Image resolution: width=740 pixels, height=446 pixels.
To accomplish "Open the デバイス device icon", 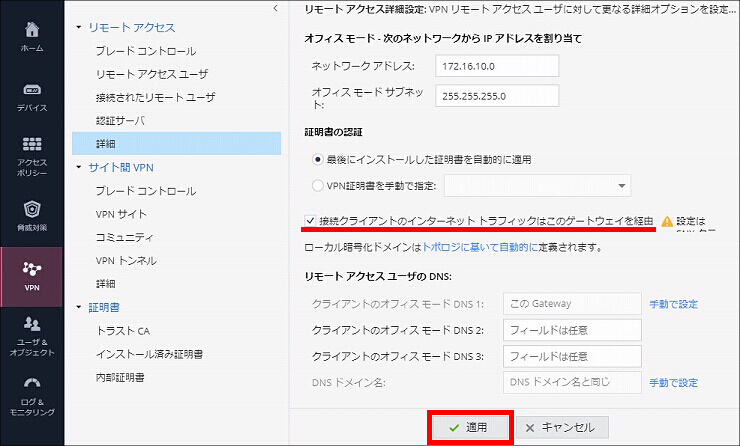I will point(32,90).
